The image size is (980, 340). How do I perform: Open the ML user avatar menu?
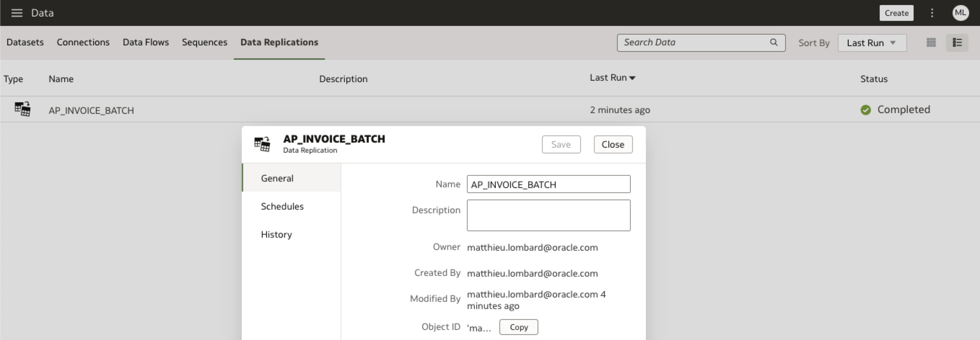pos(960,13)
